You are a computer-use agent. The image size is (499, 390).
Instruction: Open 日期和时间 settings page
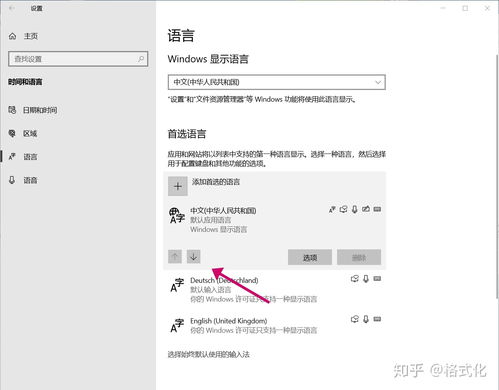point(40,110)
